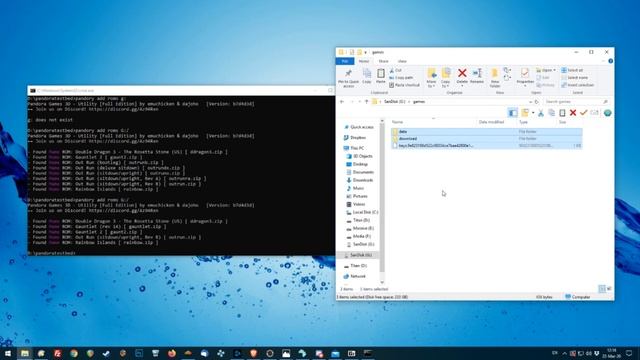Click the Windows Start button
640x360 pixels.
8,353
